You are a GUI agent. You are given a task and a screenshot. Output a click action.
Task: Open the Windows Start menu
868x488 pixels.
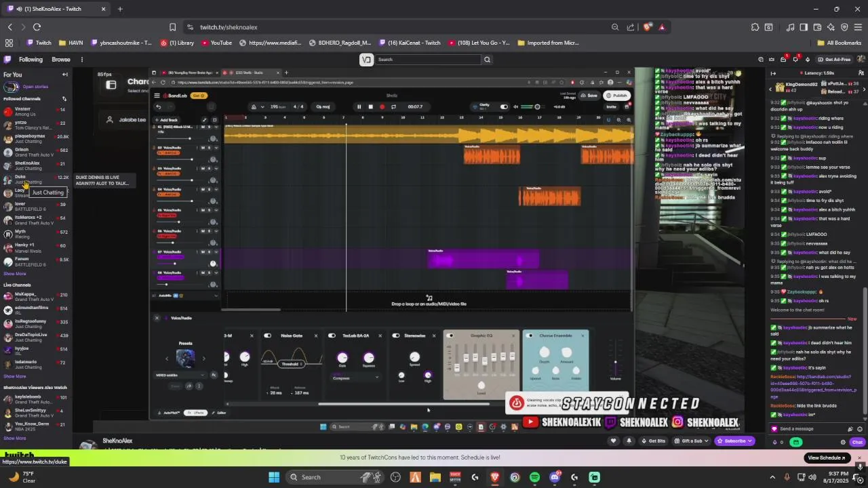[x=274, y=477]
